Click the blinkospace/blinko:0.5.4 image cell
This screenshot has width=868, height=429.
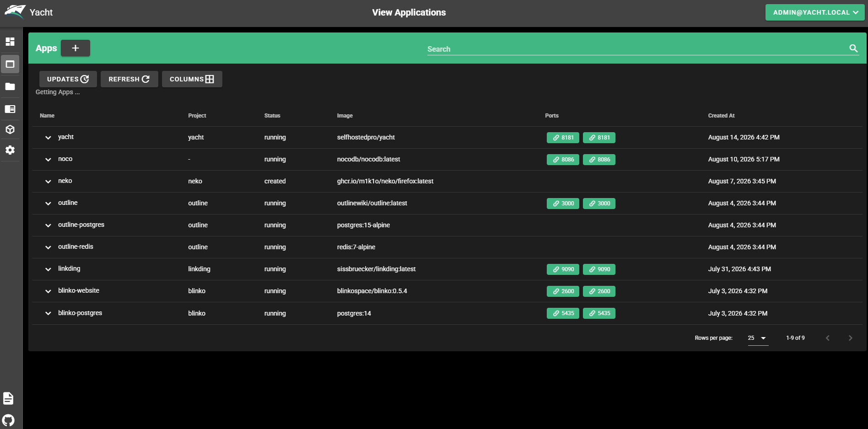point(372,291)
